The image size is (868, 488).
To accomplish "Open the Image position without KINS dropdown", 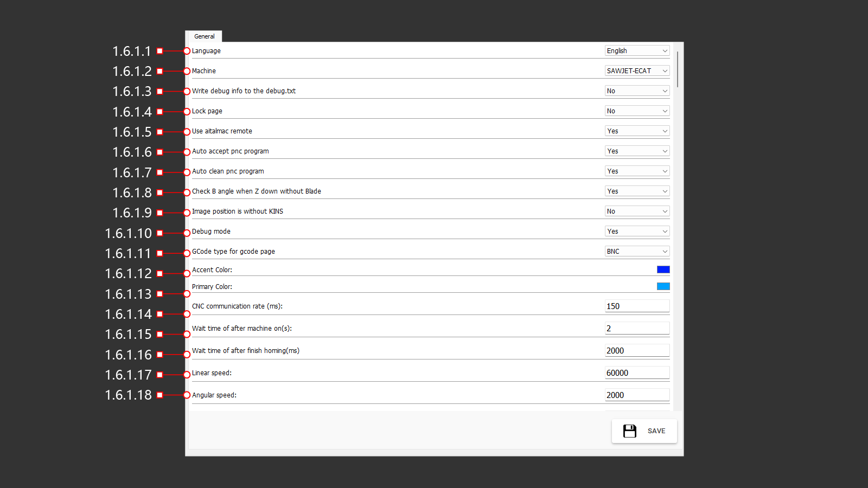I will pos(637,211).
